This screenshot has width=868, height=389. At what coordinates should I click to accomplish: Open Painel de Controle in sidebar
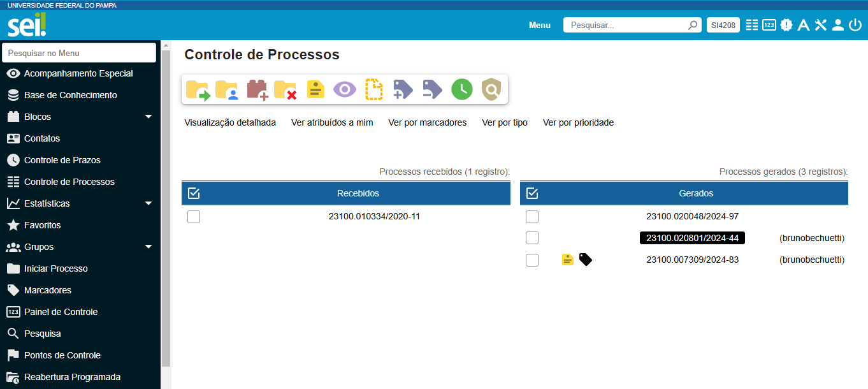61,312
